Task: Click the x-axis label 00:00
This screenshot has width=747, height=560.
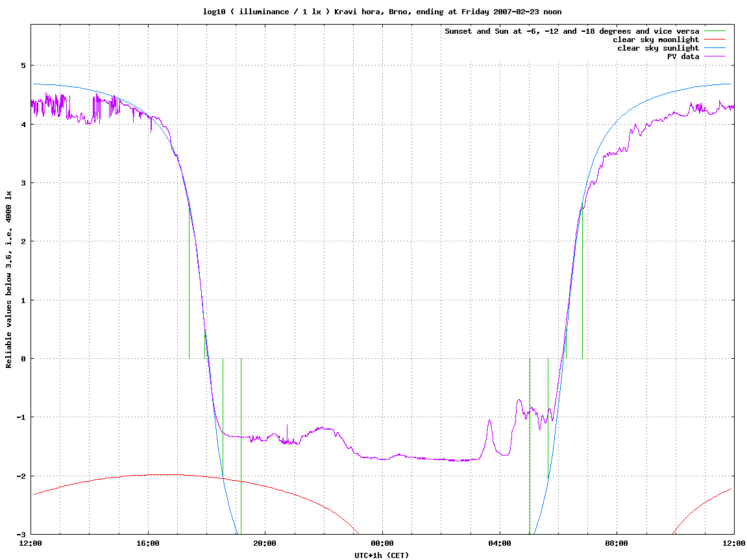Action: pyautogui.click(x=382, y=543)
